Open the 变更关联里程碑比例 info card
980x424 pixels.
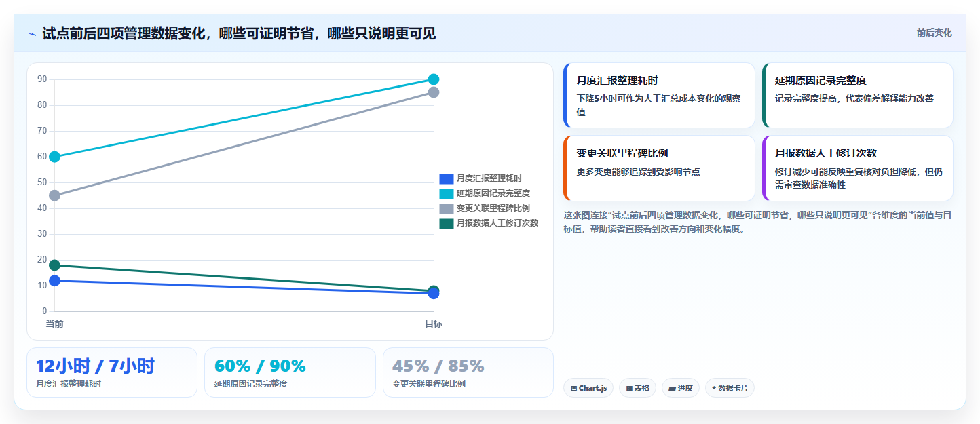[x=659, y=168]
